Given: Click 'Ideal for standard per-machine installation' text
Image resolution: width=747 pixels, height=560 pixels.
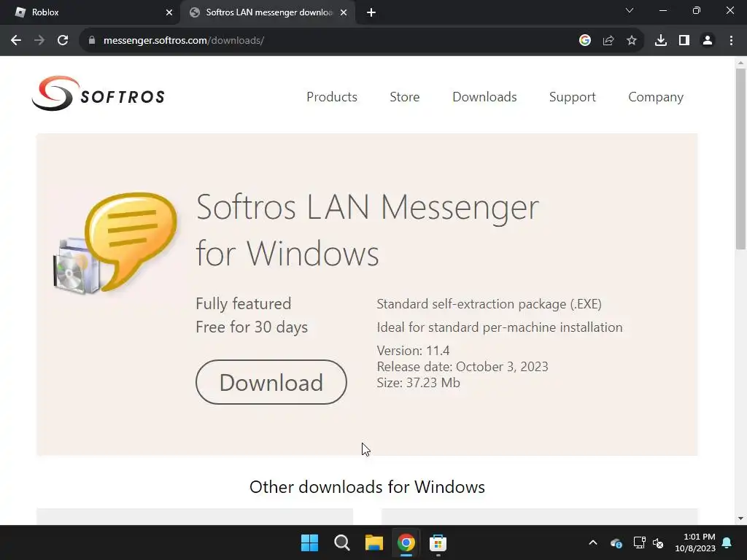Looking at the screenshot, I should (500, 327).
